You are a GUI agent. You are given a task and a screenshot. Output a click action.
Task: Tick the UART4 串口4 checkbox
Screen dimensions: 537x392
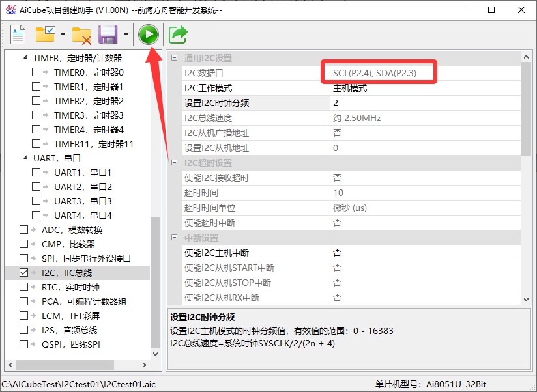36,215
